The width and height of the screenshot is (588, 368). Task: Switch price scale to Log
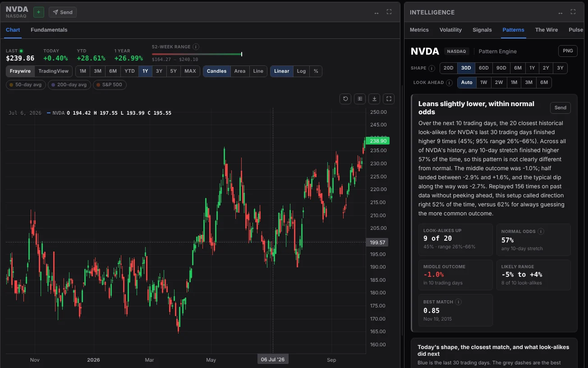pyautogui.click(x=301, y=71)
